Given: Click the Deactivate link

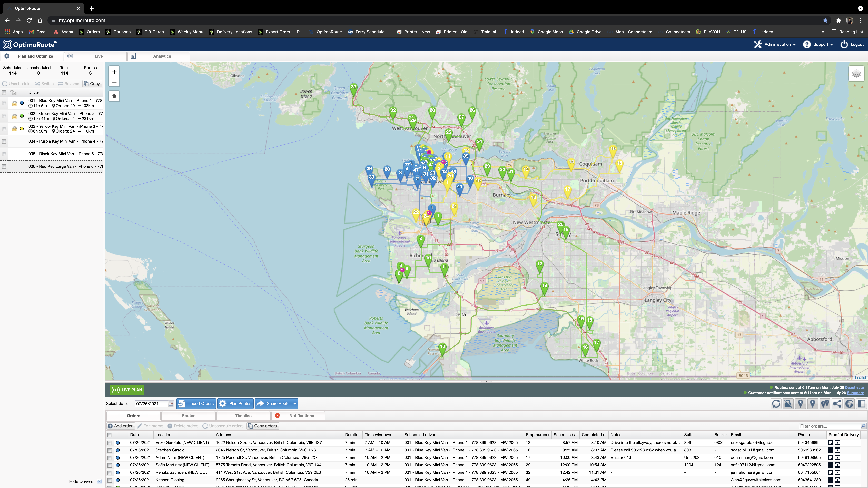Looking at the screenshot, I should click(x=854, y=387).
